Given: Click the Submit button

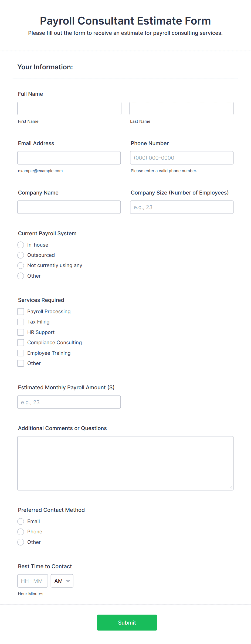Looking at the screenshot, I should 127,622.
